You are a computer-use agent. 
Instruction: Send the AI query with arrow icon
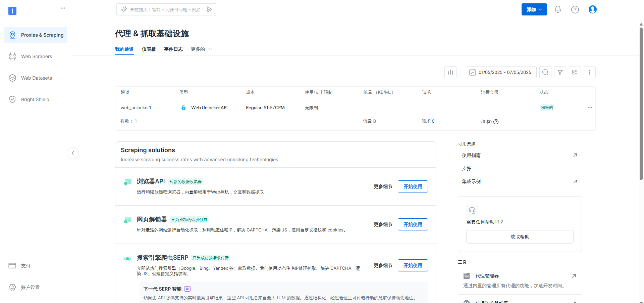point(210,9)
